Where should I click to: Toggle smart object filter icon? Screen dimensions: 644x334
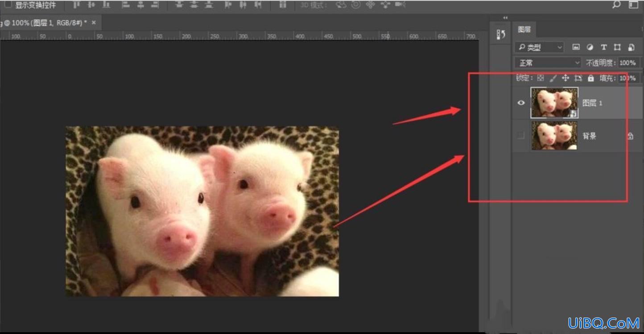point(632,47)
